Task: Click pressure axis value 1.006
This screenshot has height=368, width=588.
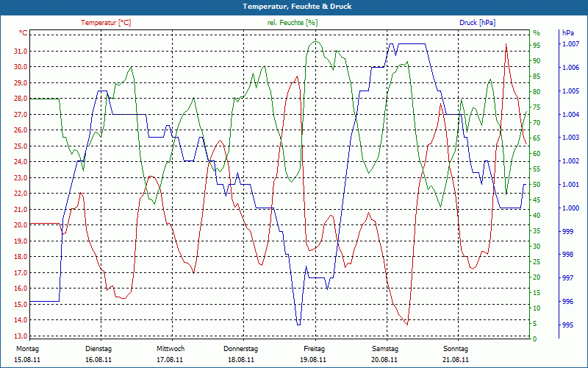Action: 571,68
